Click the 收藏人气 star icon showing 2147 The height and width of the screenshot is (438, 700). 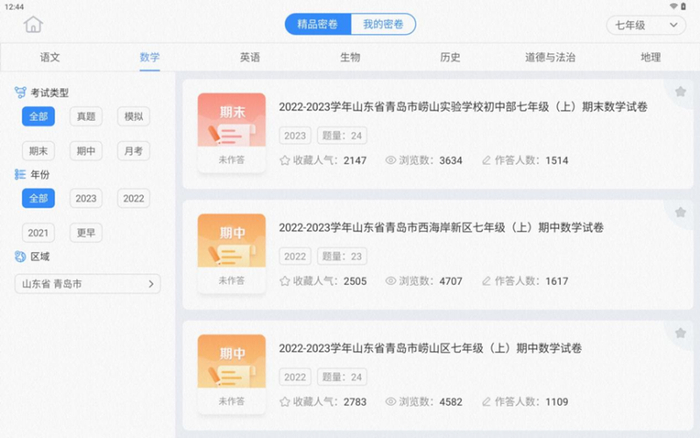coord(285,160)
